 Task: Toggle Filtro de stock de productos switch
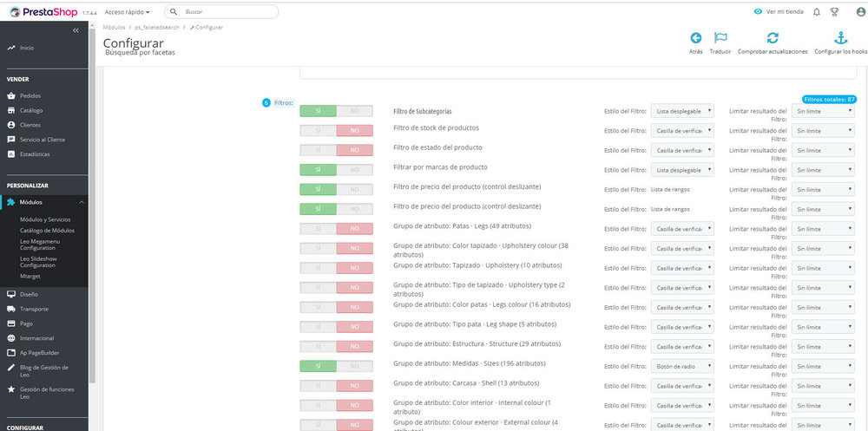(337, 131)
